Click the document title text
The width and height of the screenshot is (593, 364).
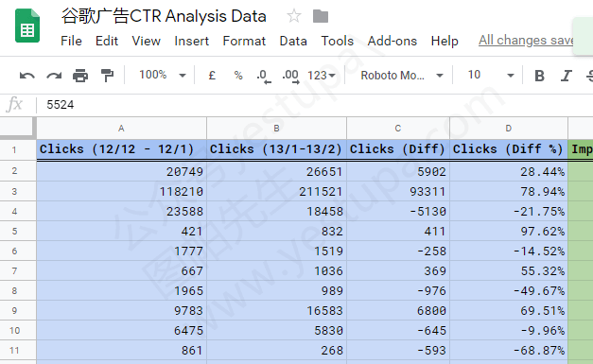point(164,16)
